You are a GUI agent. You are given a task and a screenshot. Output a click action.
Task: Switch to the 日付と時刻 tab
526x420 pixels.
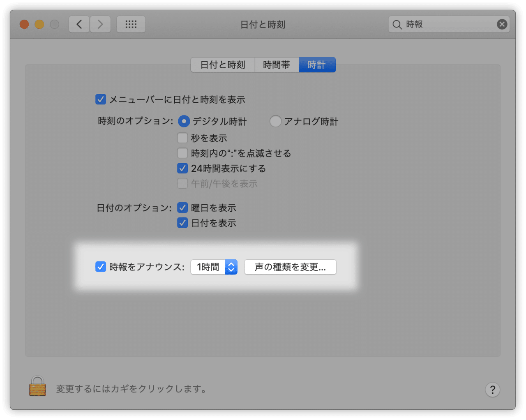222,65
